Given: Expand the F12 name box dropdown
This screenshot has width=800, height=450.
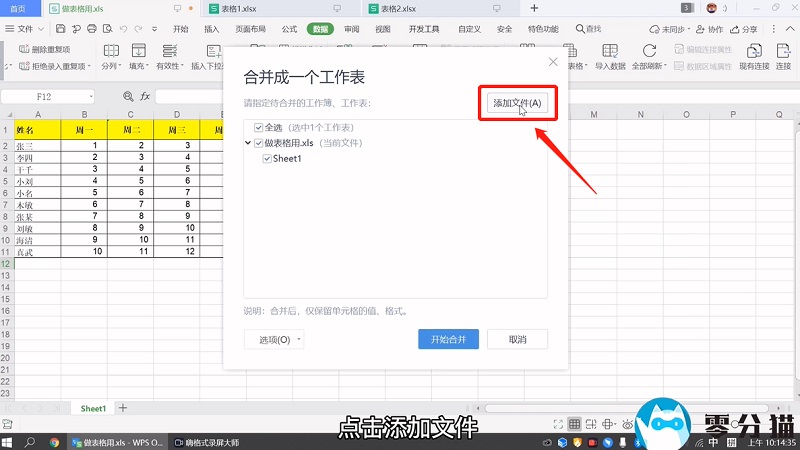Looking at the screenshot, I should click(x=89, y=96).
